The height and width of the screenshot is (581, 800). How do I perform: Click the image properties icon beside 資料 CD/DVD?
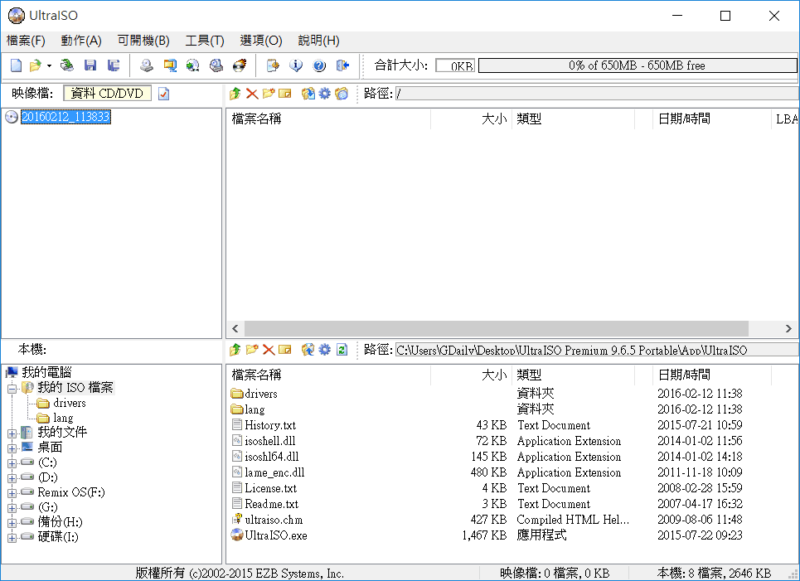coord(163,94)
